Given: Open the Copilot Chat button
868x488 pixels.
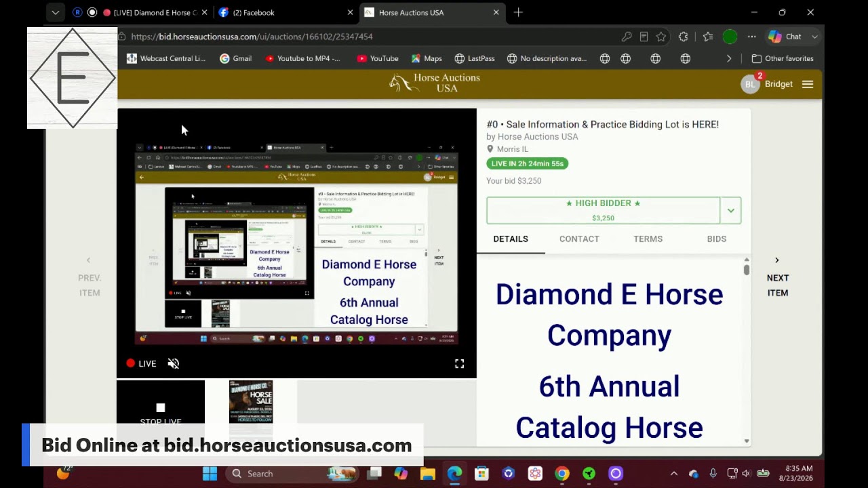Looking at the screenshot, I should coord(786,37).
